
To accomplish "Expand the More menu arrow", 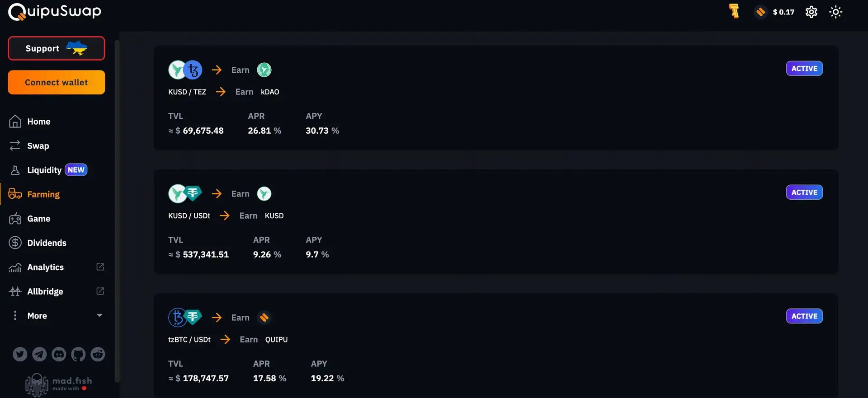I will coord(99,315).
